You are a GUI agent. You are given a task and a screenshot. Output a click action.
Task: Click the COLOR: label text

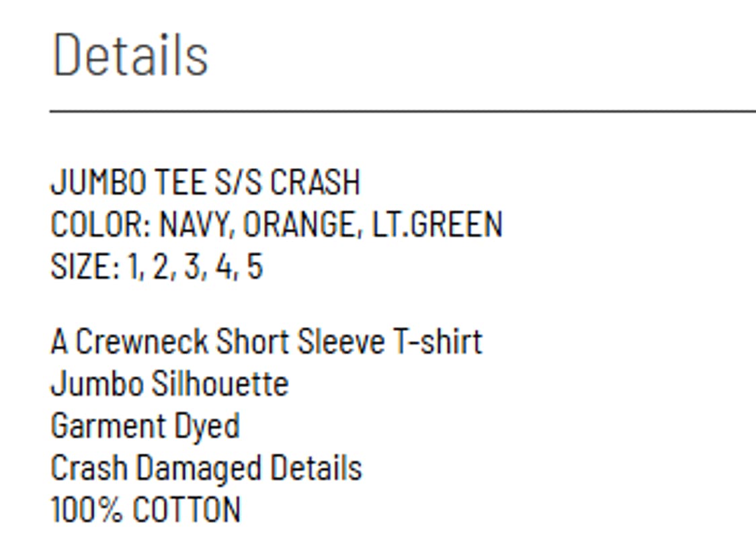coord(101,224)
